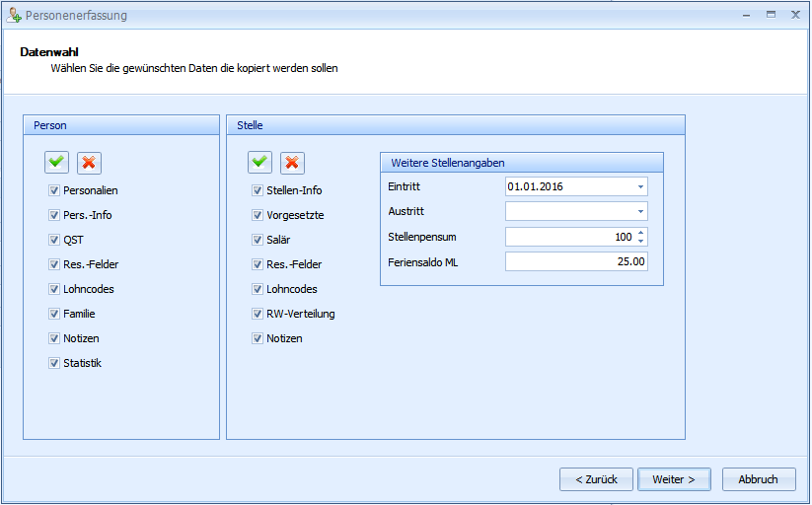Screen dimensions: 812x505
Task: Go back with < Zurück button
Action: click(596, 479)
